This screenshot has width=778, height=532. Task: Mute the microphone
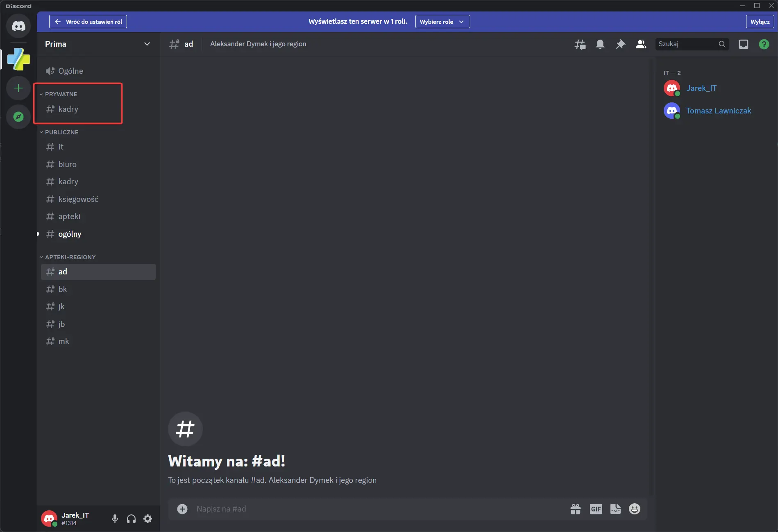pos(115,519)
